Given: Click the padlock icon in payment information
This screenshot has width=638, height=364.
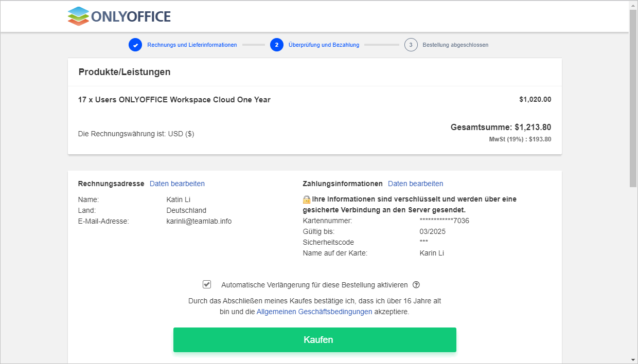Looking at the screenshot, I should [x=307, y=199].
